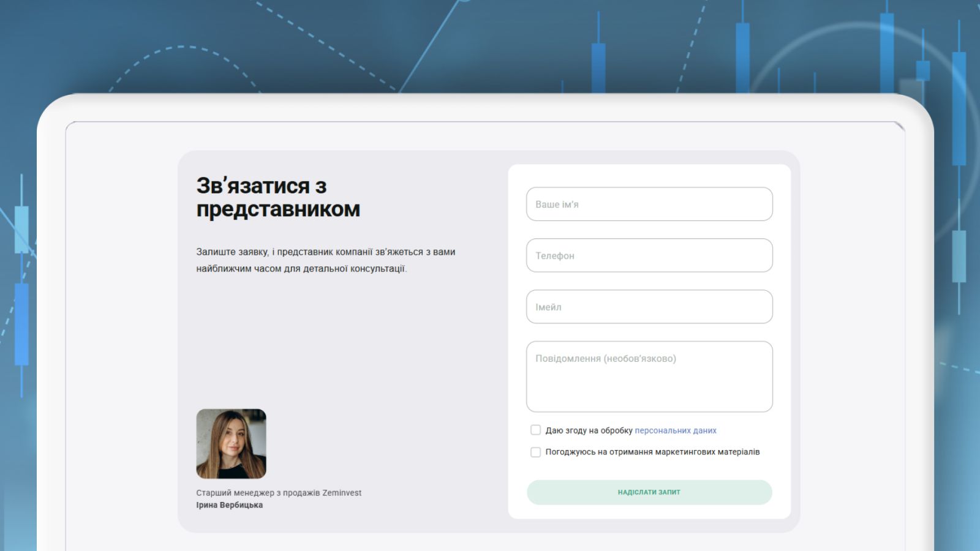Click the photo of Ірина Вербицька
Viewport: 980px width, 551px height.
[x=231, y=444]
